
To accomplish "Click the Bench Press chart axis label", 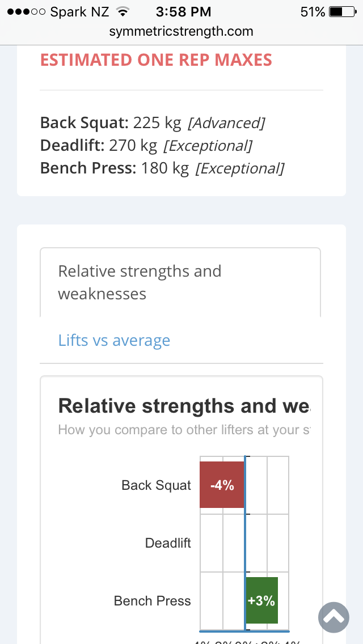I will point(152,601).
